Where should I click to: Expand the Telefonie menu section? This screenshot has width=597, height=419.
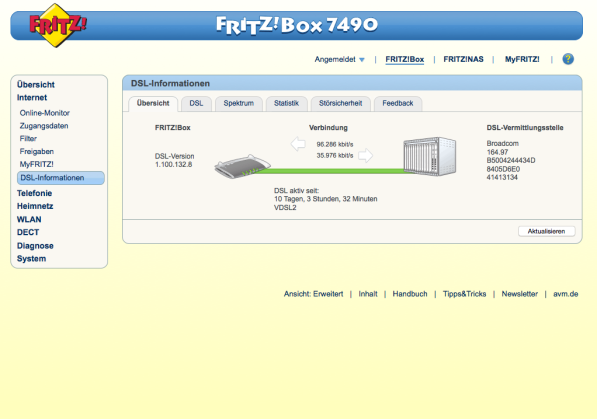34,193
